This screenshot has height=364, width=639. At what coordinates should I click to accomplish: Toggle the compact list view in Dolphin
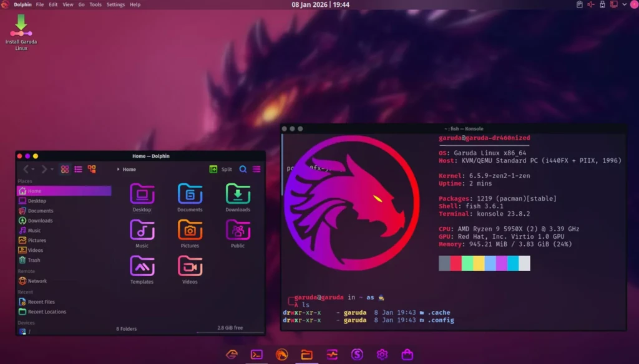point(77,169)
